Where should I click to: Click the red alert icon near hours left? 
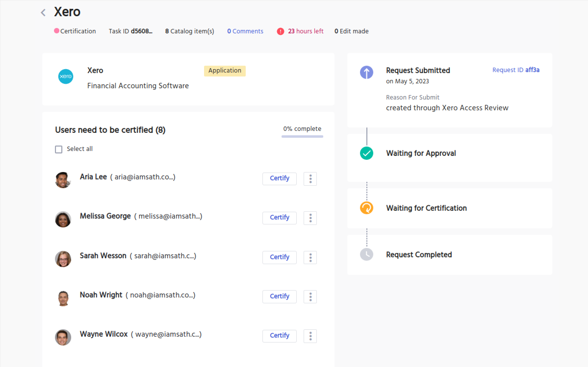281,31
